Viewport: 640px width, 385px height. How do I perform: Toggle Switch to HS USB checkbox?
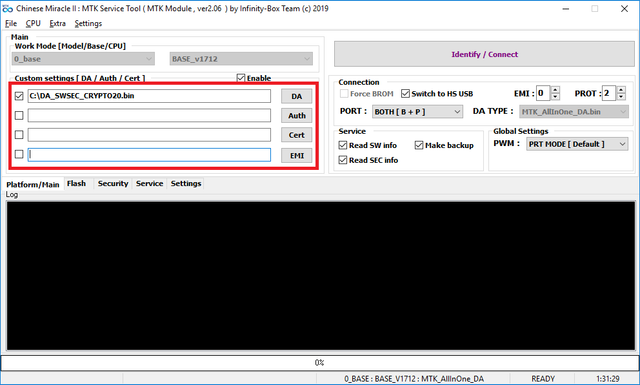point(405,93)
